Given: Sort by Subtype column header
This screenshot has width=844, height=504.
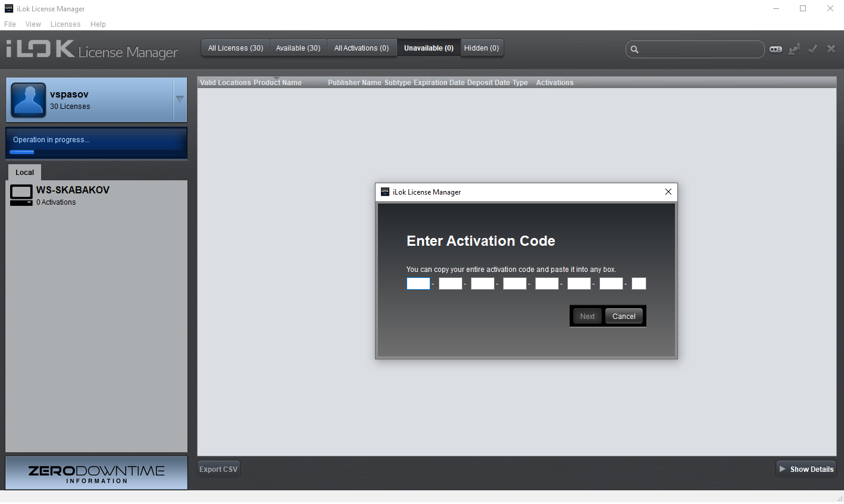Looking at the screenshot, I should pyautogui.click(x=398, y=83).
